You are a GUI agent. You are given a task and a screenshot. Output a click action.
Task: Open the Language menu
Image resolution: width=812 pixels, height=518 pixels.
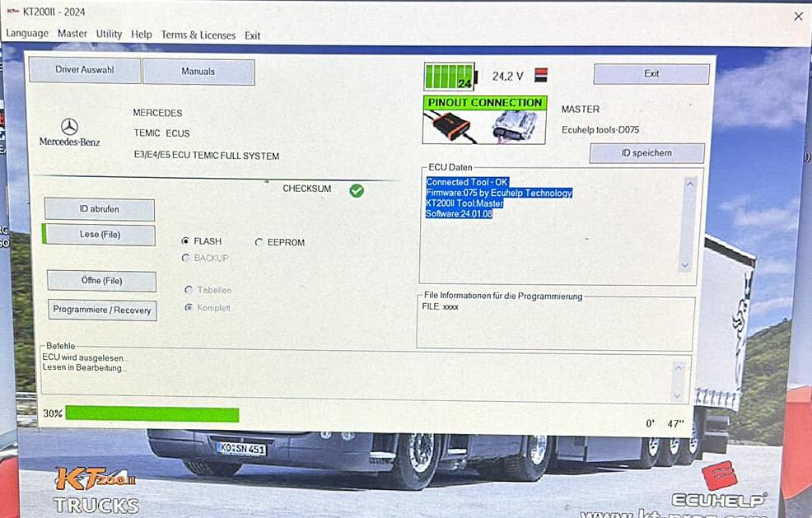coord(27,34)
